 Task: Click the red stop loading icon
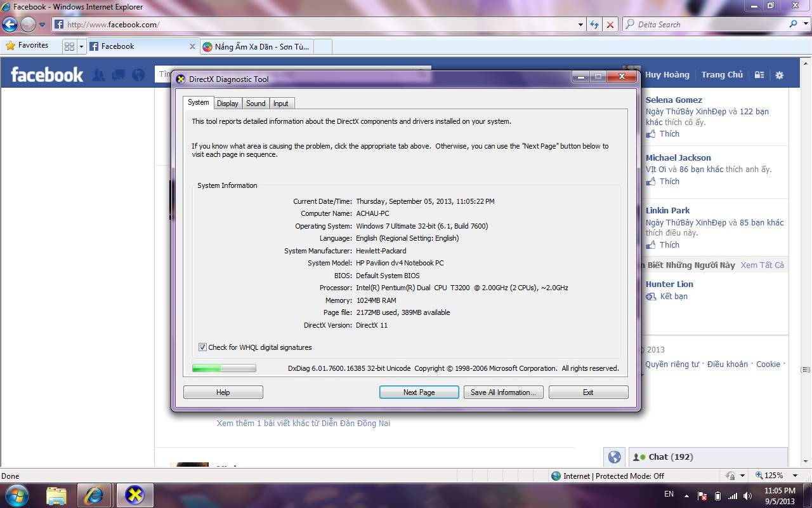tap(610, 25)
